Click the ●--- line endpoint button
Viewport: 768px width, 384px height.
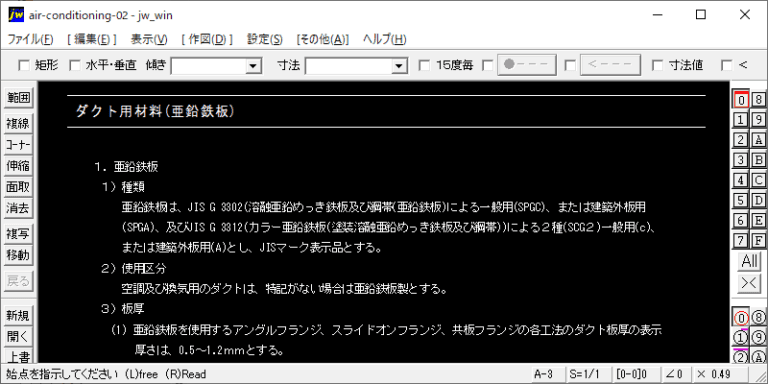click(x=527, y=65)
